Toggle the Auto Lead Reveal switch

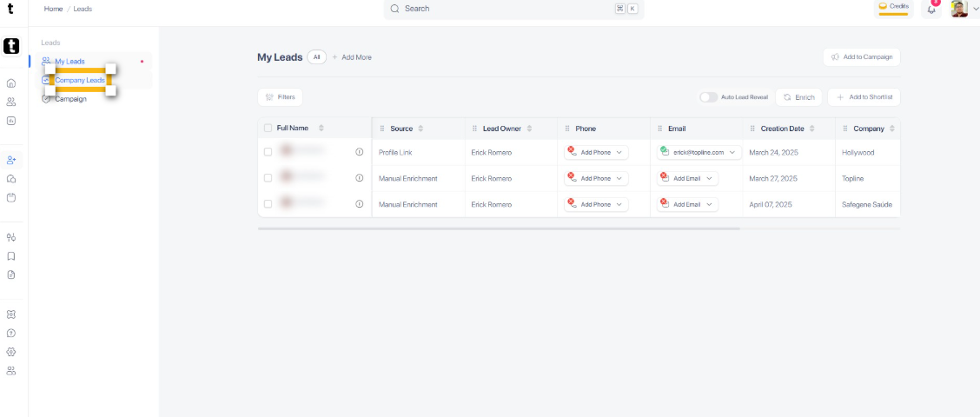[x=708, y=97]
